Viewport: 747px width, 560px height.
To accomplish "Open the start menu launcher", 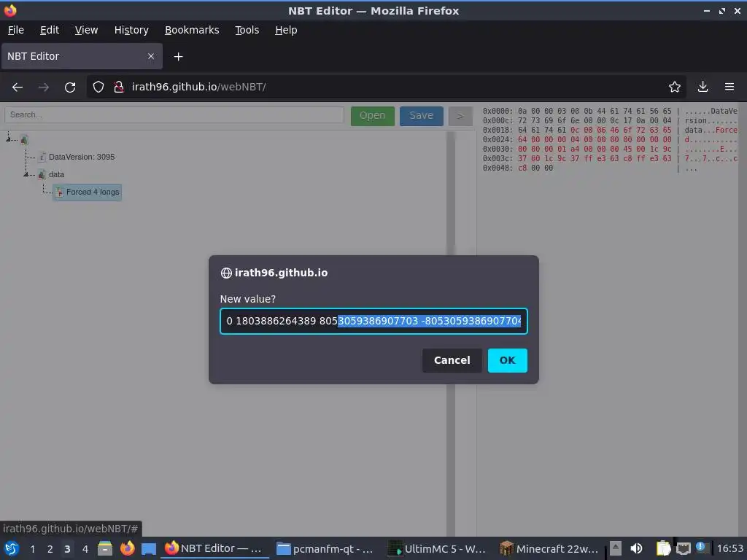I will click(11, 548).
